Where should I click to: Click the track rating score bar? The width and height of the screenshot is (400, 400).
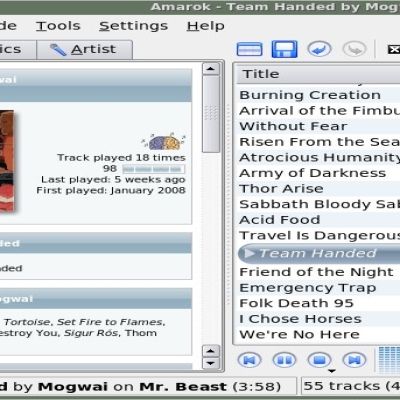tap(153, 169)
